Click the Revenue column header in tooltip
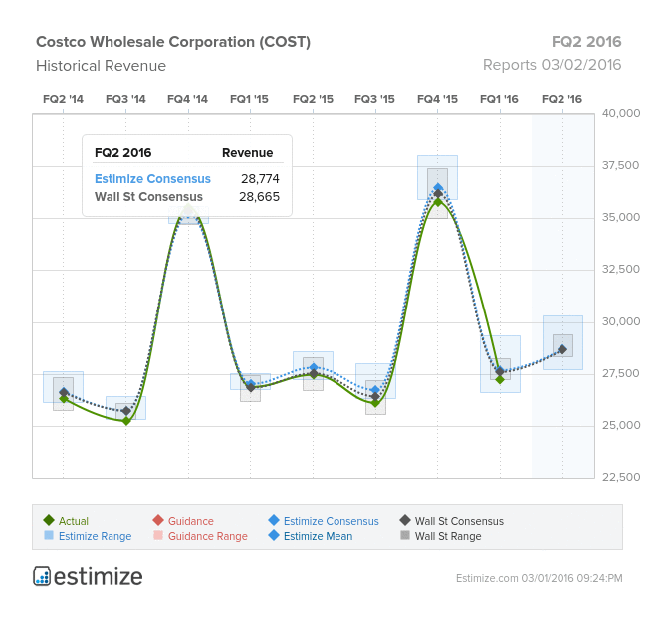 (247, 153)
